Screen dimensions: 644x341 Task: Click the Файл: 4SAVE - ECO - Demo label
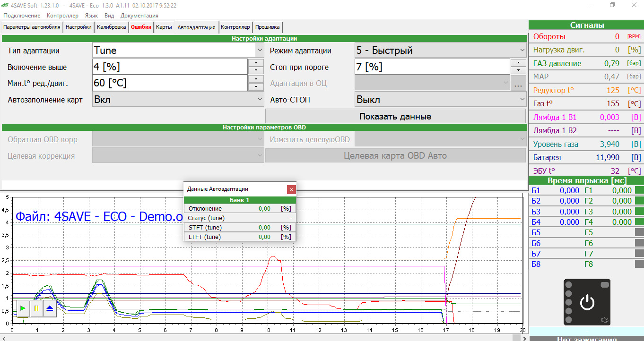(x=99, y=216)
